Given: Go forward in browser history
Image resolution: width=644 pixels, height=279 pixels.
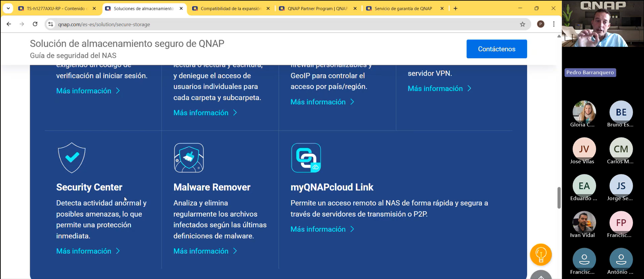Looking at the screenshot, I should [22, 24].
